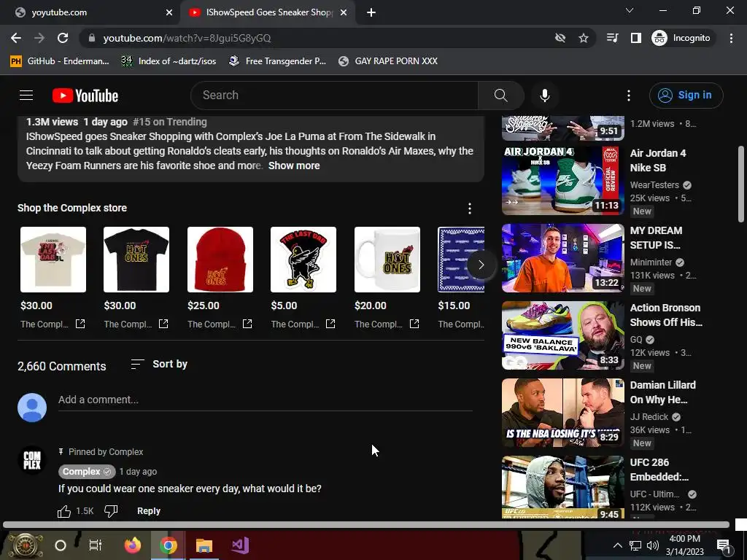Click the red Hot Ones beanie image
The image size is (747, 560).
tap(220, 260)
